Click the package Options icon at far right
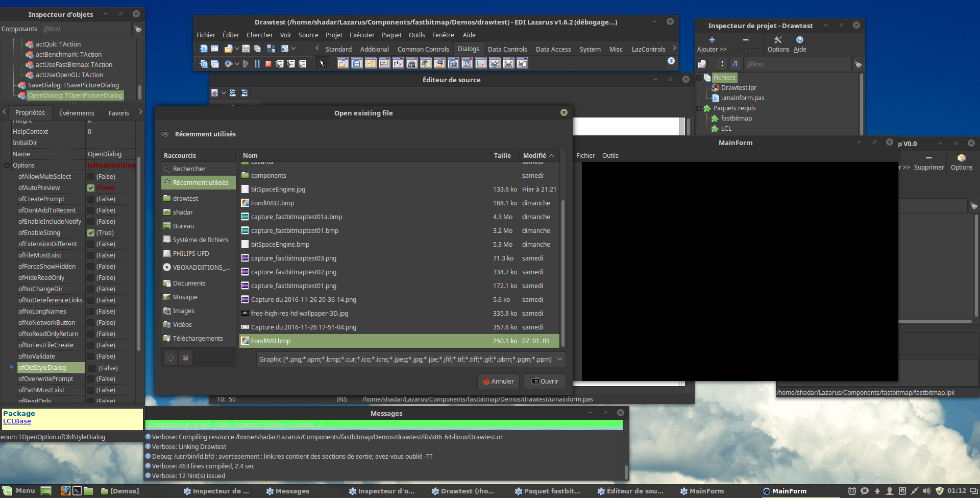This screenshot has width=980, height=498. 962,158
